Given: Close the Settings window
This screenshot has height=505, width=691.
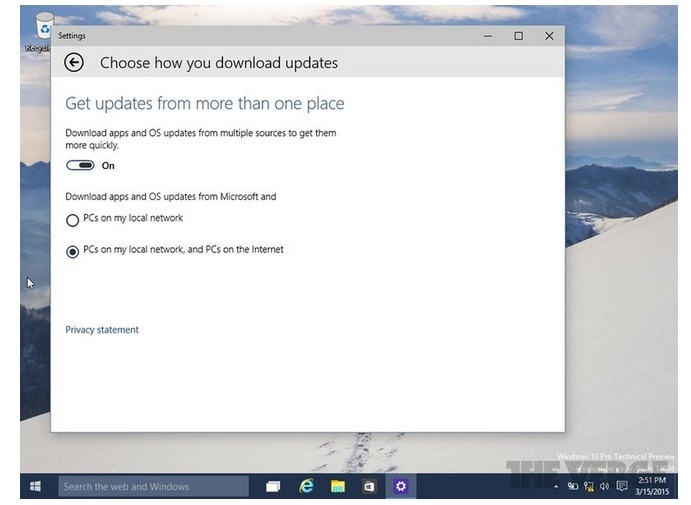Looking at the screenshot, I should [549, 36].
